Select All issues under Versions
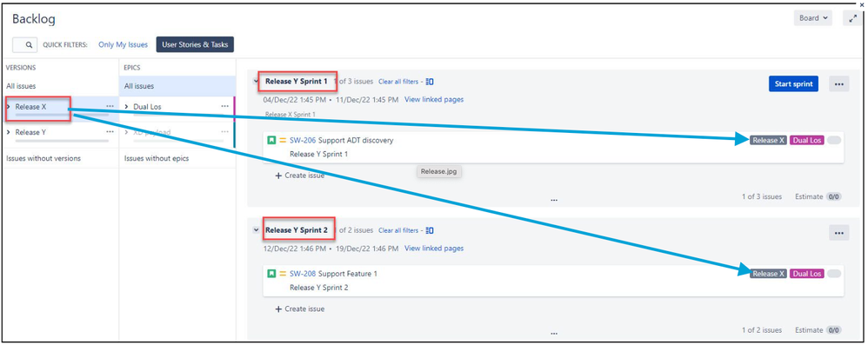Viewport: 868px width, 345px height. (21, 86)
